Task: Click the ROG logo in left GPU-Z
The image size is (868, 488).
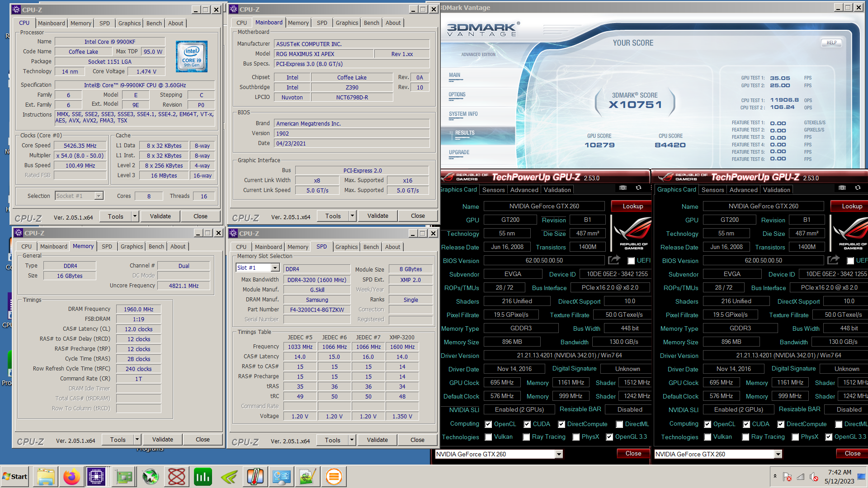Action: pyautogui.click(x=632, y=233)
